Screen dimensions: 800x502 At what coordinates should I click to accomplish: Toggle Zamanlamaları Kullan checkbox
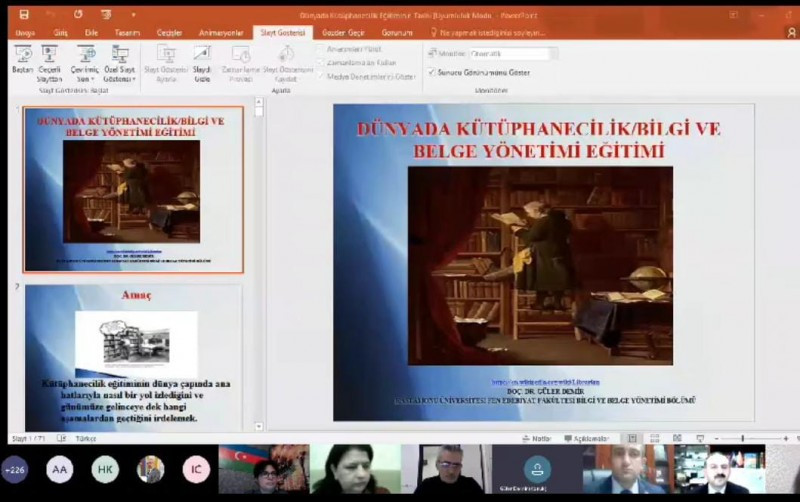(x=321, y=62)
